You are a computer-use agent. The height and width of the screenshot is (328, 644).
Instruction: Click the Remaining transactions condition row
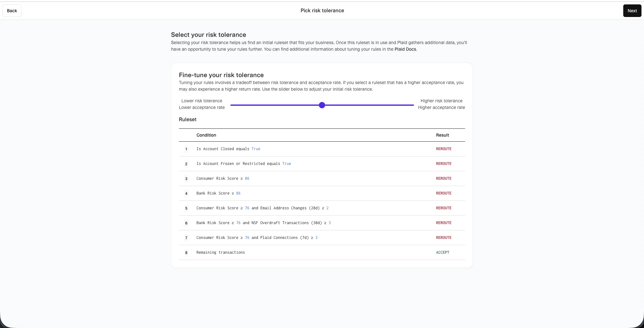220,252
